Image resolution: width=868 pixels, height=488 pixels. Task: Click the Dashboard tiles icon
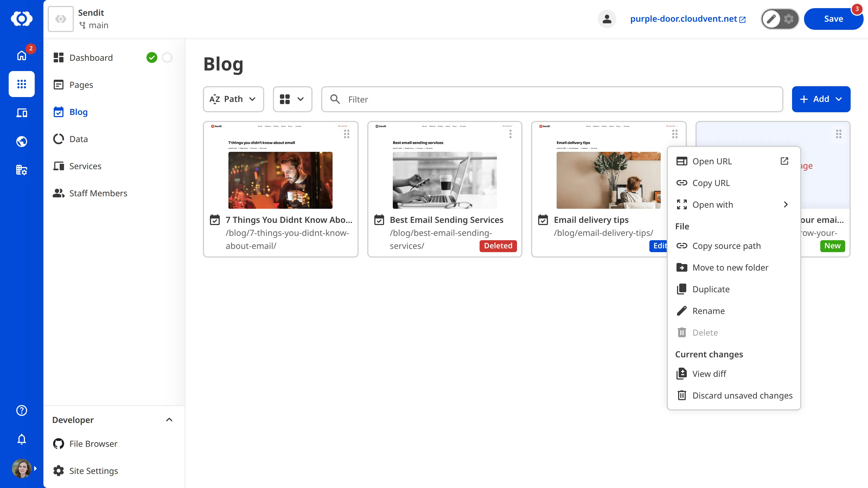[x=59, y=57]
